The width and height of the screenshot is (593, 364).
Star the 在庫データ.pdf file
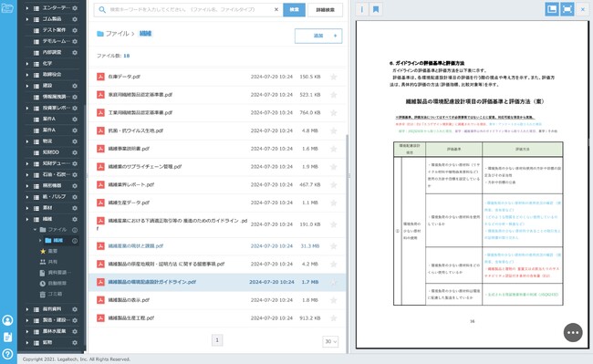(334, 78)
